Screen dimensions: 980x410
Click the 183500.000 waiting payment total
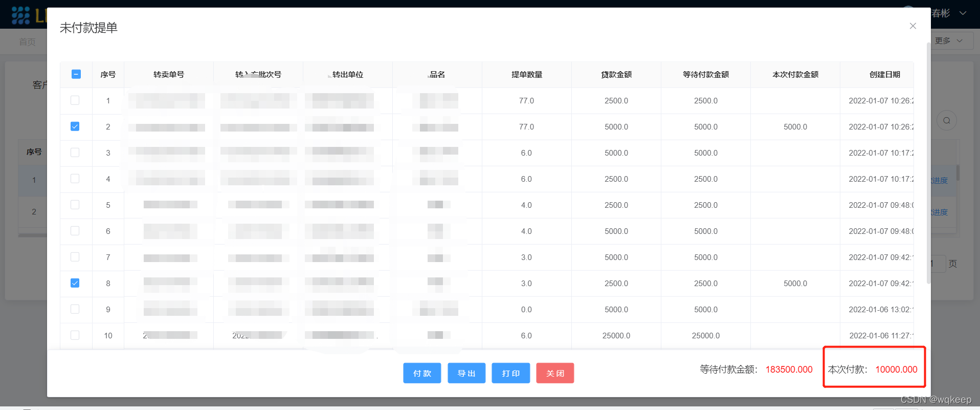(789, 370)
